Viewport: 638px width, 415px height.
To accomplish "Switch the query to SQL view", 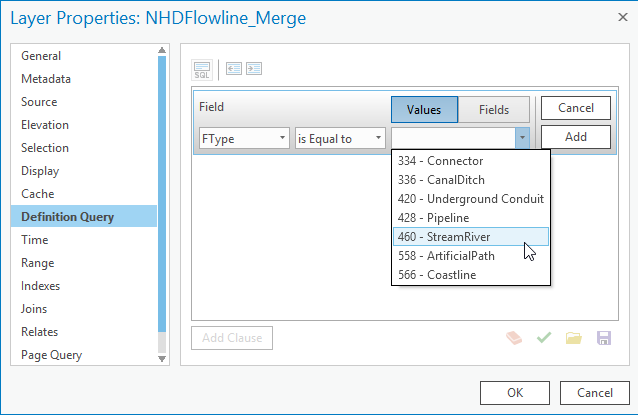I will (x=203, y=69).
